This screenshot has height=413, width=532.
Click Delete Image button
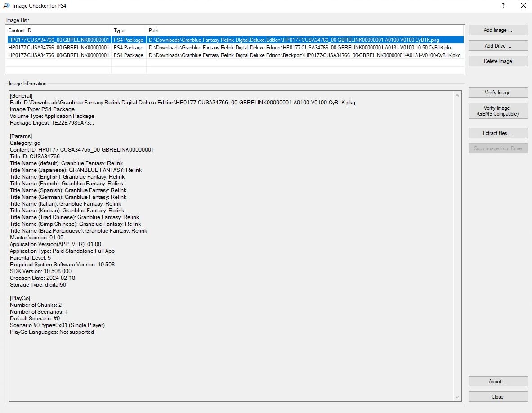[498, 61]
